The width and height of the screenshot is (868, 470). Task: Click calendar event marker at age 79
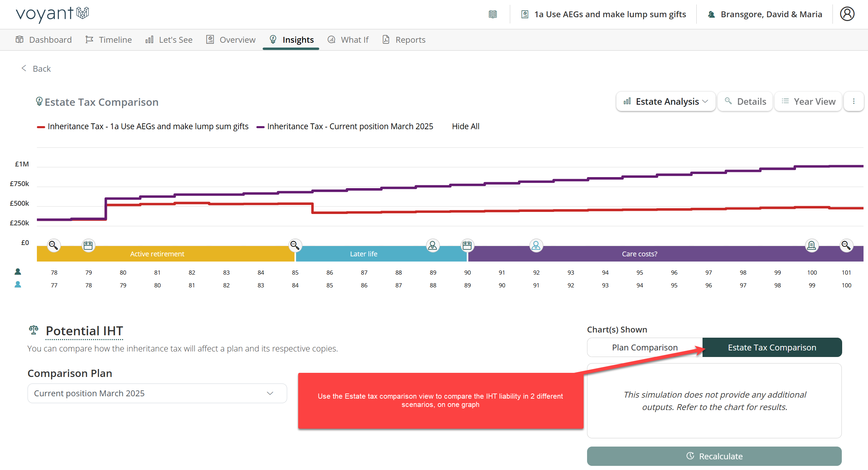[88, 245]
